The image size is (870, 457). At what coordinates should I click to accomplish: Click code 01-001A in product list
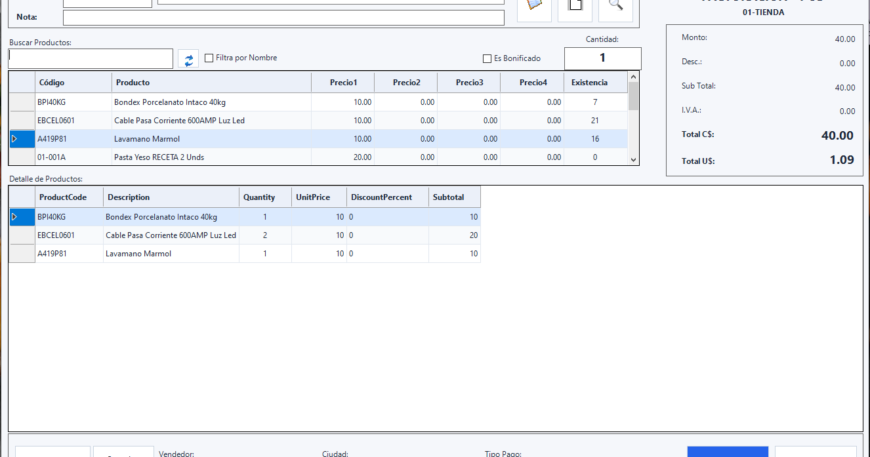pyautogui.click(x=51, y=157)
